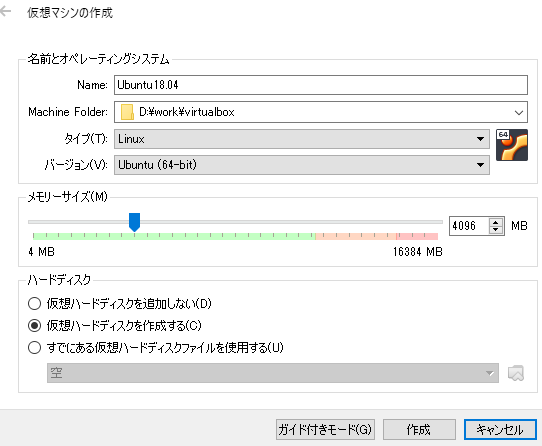Open the virtual disk file browser icon
Image resolution: width=542 pixels, height=446 pixels.
516,373
